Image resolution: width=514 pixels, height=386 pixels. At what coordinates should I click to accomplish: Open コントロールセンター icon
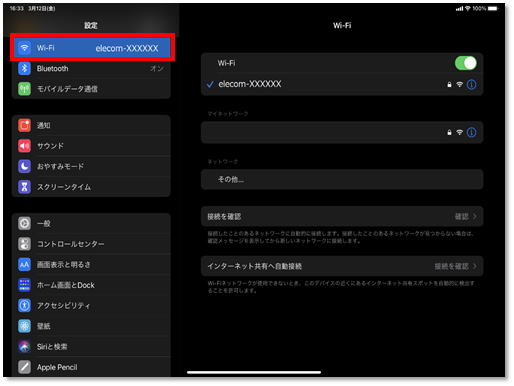click(x=24, y=244)
